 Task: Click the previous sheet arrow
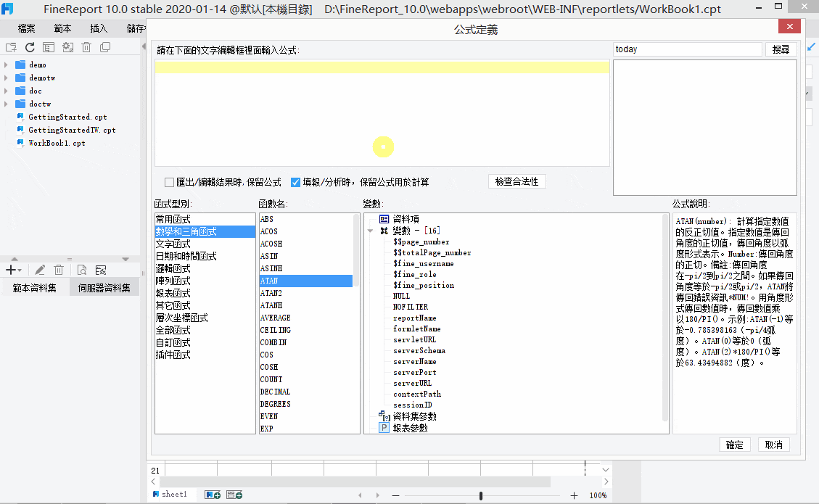360,495
